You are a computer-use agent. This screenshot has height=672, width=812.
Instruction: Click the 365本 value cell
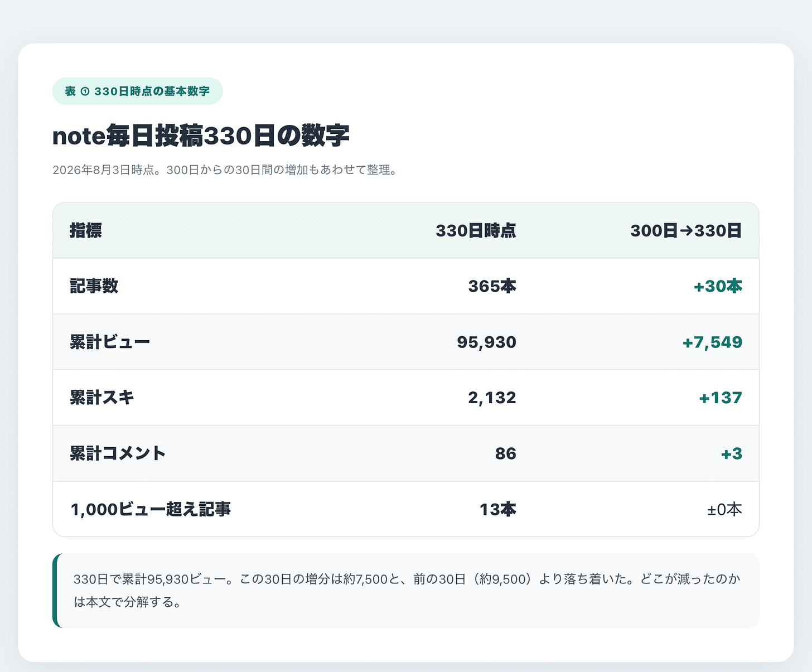[492, 286]
